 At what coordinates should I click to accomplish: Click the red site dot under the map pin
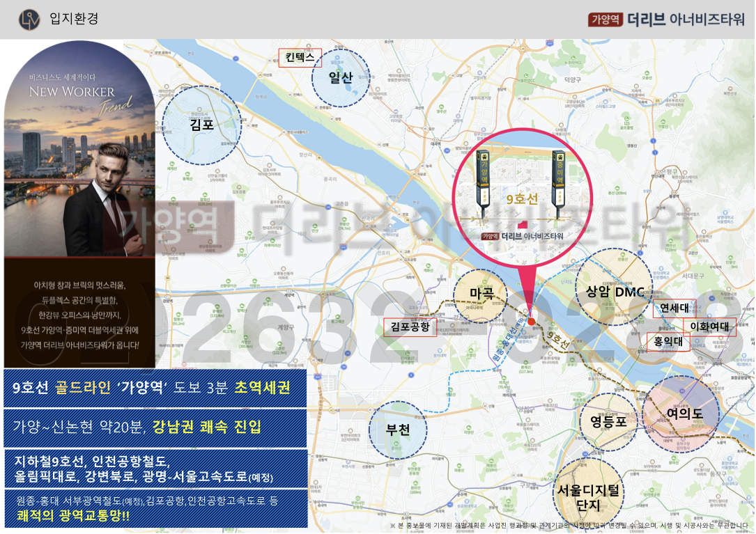pyautogui.click(x=531, y=322)
